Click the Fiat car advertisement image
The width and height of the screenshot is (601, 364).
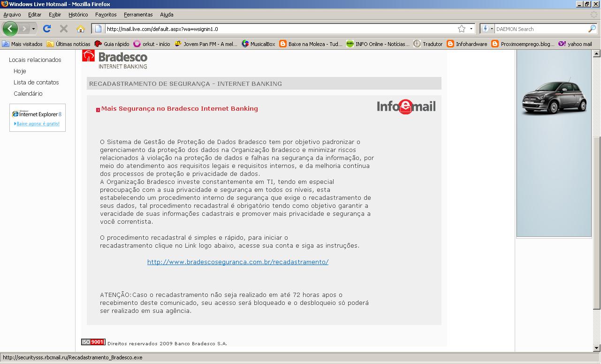[554, 143]
